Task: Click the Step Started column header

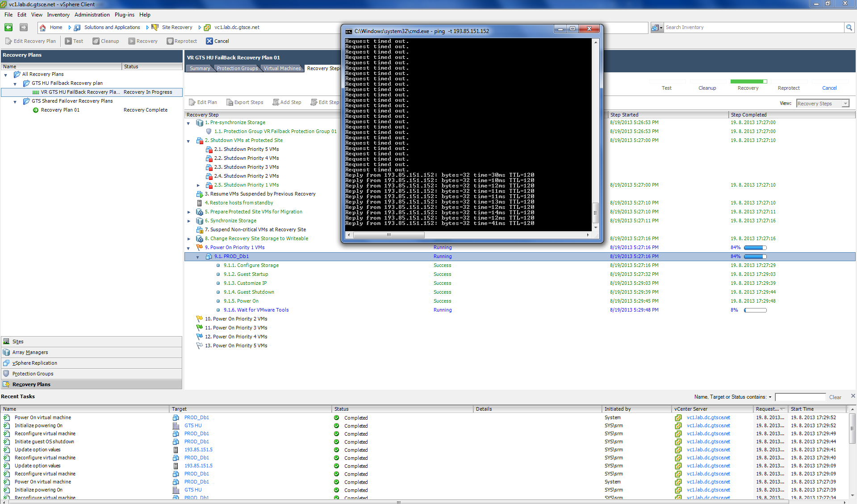Action: pyautogui.click(x=668, y=115)
